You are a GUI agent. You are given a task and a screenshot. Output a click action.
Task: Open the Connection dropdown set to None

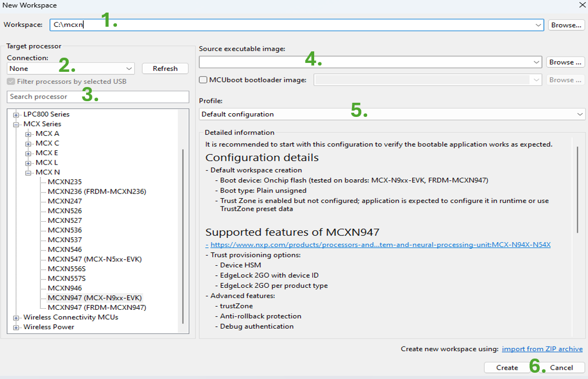(x=129, y=69)
